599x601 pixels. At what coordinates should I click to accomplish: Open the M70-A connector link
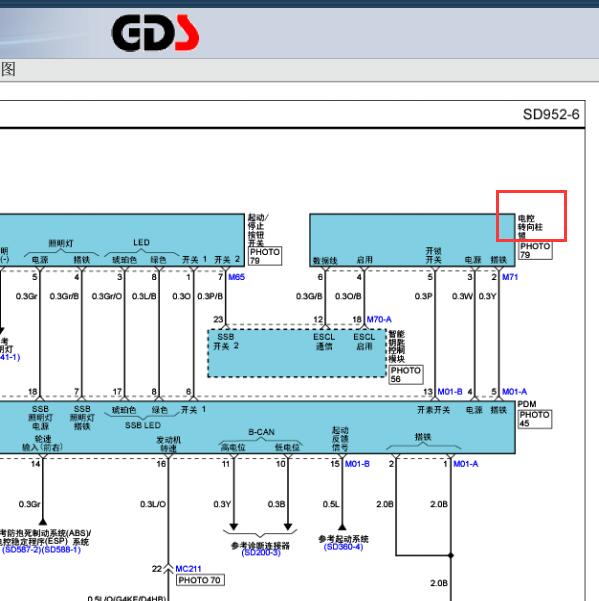point(379,319)
